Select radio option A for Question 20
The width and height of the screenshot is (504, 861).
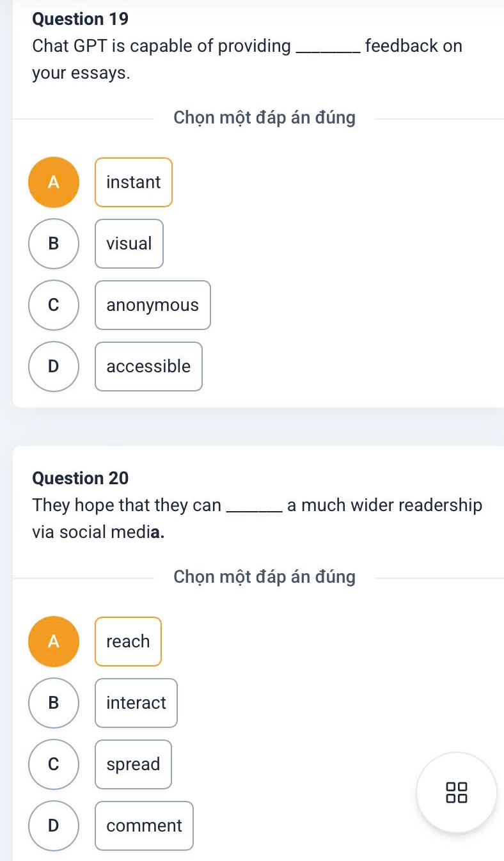(x=54, y=642)
